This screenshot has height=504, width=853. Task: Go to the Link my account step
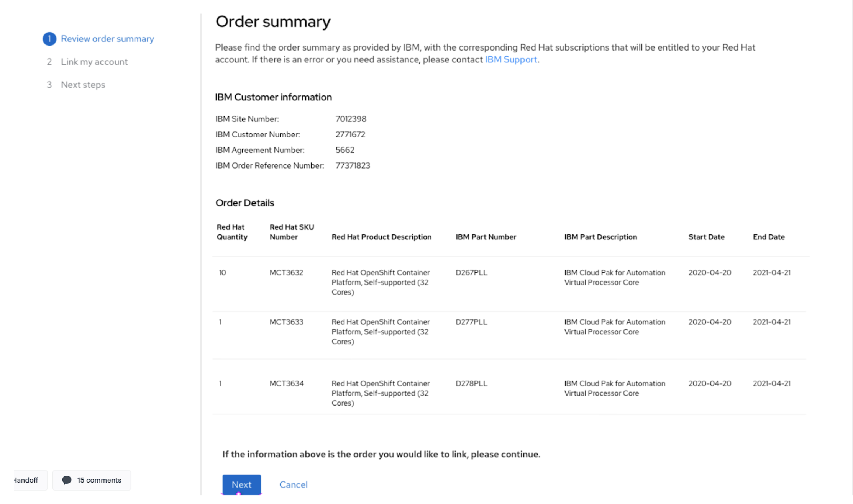click(94, 62)
